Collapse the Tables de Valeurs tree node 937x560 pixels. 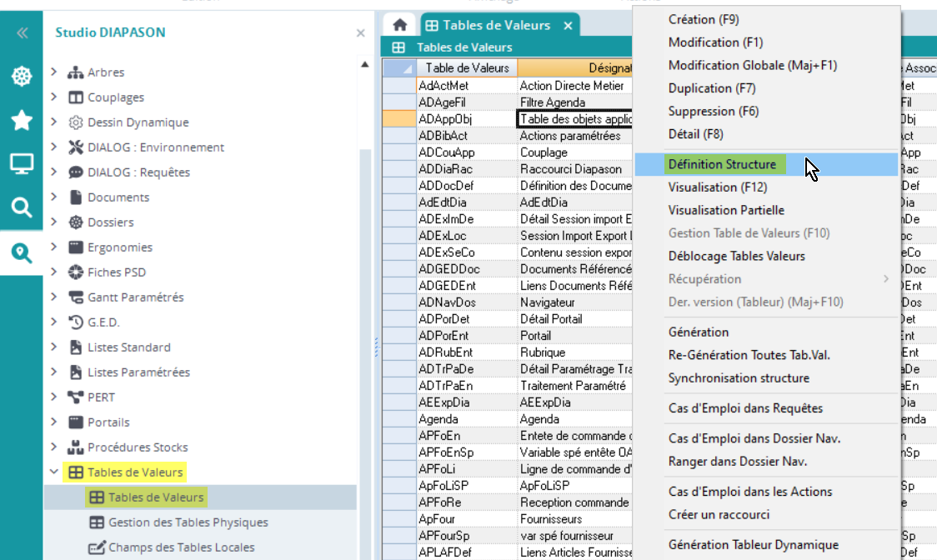click(x=54, y=472)
